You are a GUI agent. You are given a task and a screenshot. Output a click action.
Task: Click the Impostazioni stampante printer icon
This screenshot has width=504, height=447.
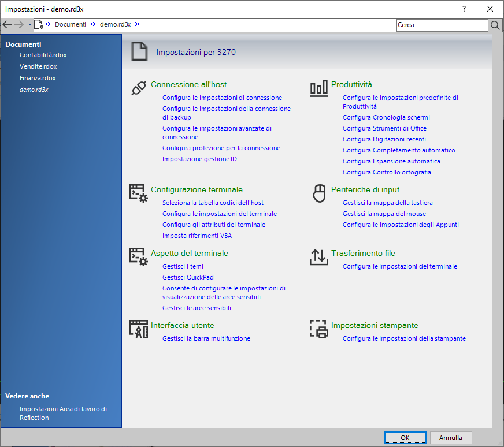[x=318, y=329]
